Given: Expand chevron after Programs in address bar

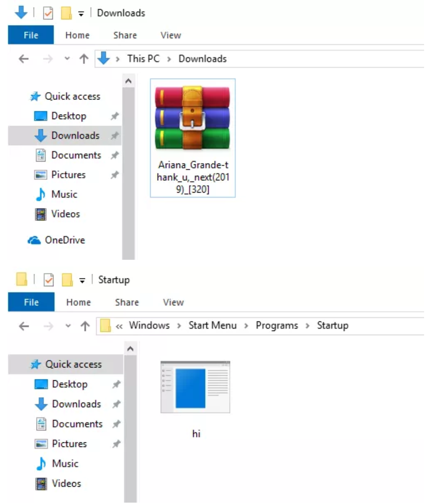Looking at the screenshot, I should click(307, 326).
